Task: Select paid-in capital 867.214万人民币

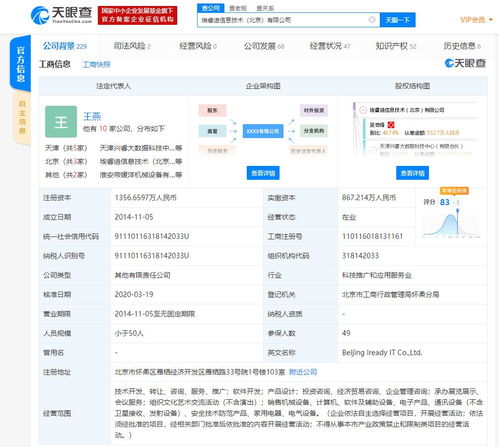Action: 369,198
